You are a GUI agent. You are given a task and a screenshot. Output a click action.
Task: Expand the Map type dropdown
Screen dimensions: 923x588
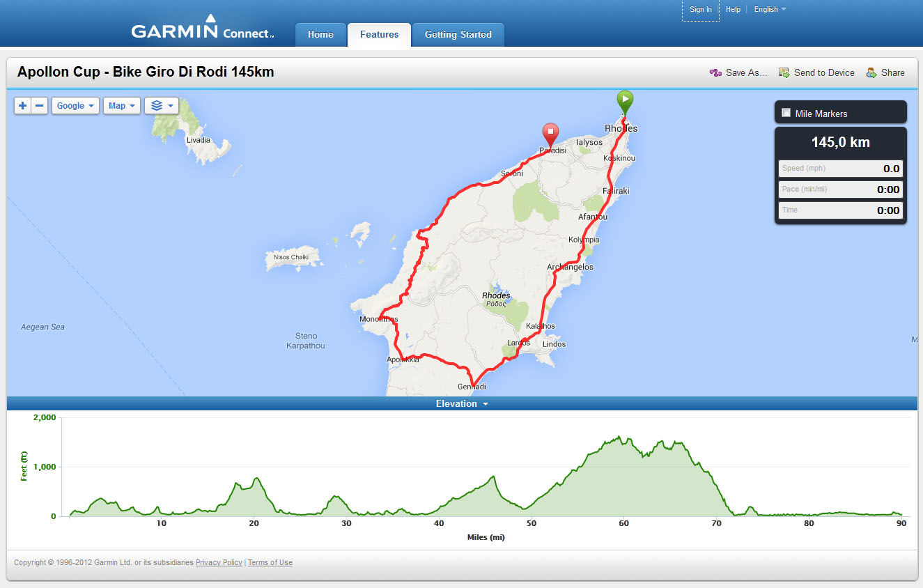pyautogui.click(x=122, y=106)
